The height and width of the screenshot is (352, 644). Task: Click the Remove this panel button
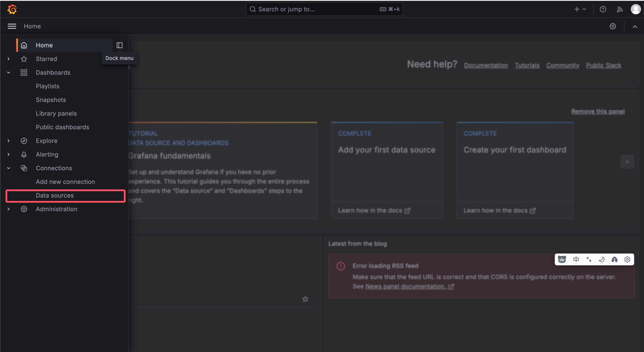click(599, 111)
